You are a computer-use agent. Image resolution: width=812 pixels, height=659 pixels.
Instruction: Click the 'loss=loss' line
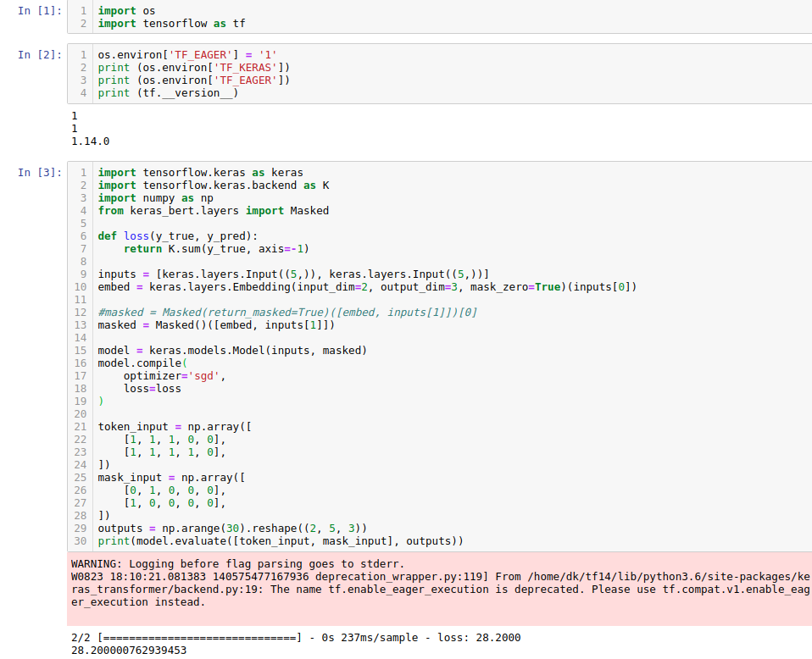point(153,389)
